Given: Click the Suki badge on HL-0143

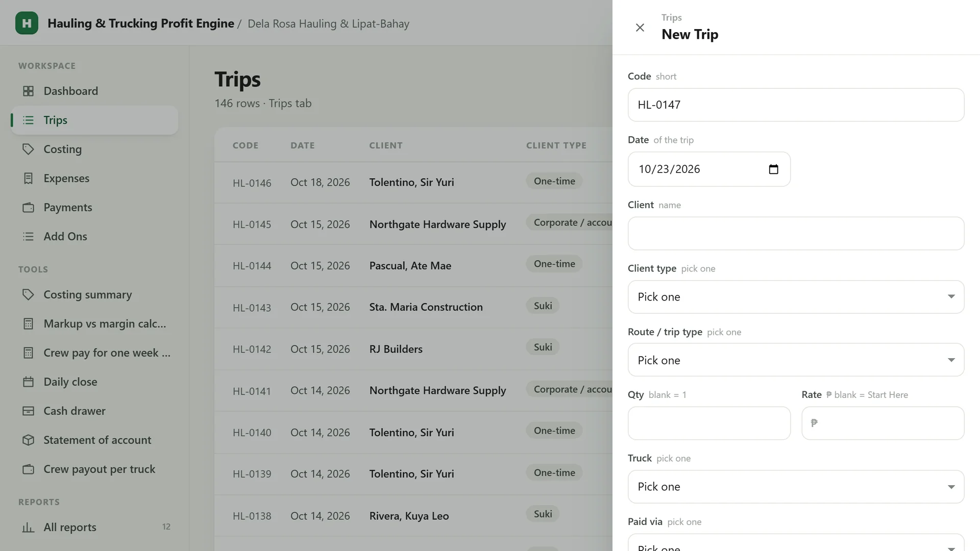Looking at the screenshot, I should [543, 306].
